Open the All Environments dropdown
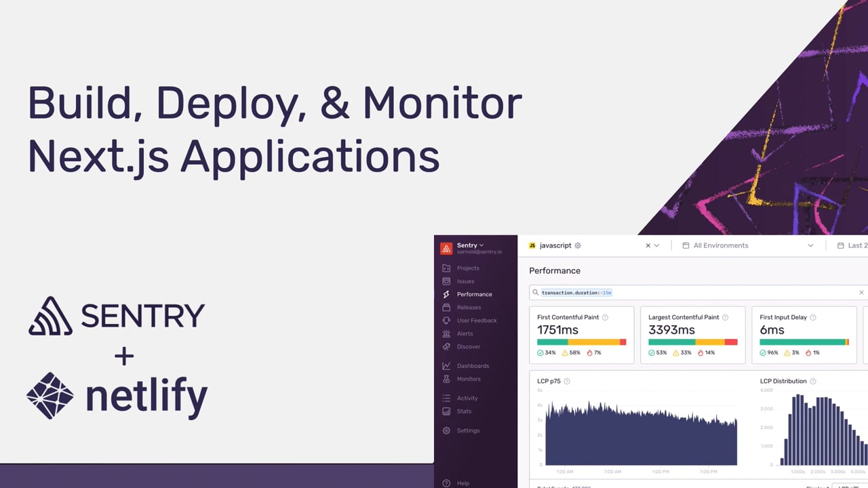868x488 pixels. [x=748, y=245]
